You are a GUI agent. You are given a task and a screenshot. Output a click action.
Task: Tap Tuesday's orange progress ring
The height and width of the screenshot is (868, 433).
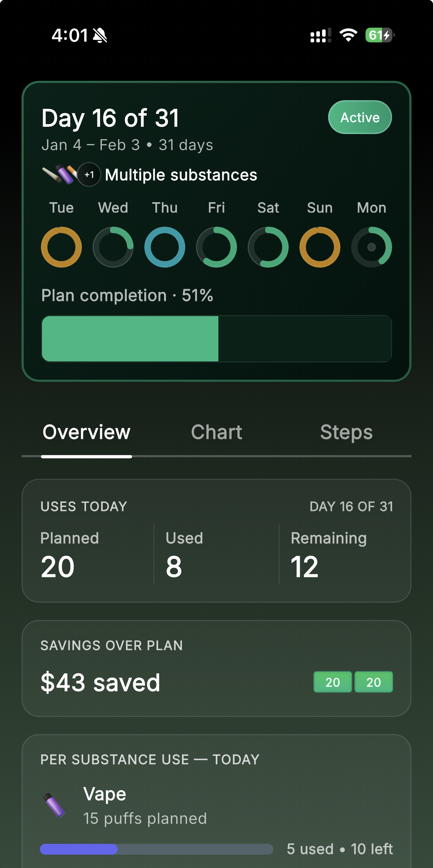point(61,247)
